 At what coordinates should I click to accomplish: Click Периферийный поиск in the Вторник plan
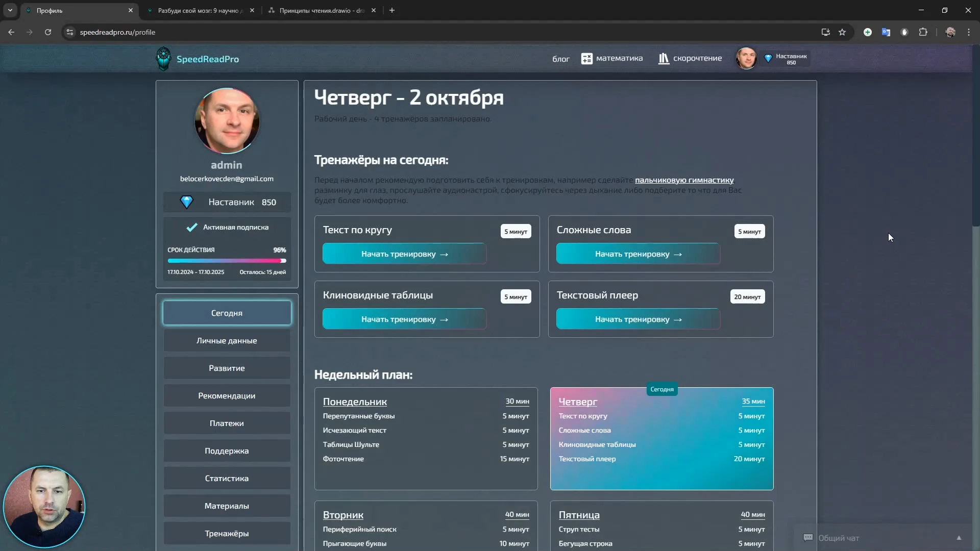(360, 529)
